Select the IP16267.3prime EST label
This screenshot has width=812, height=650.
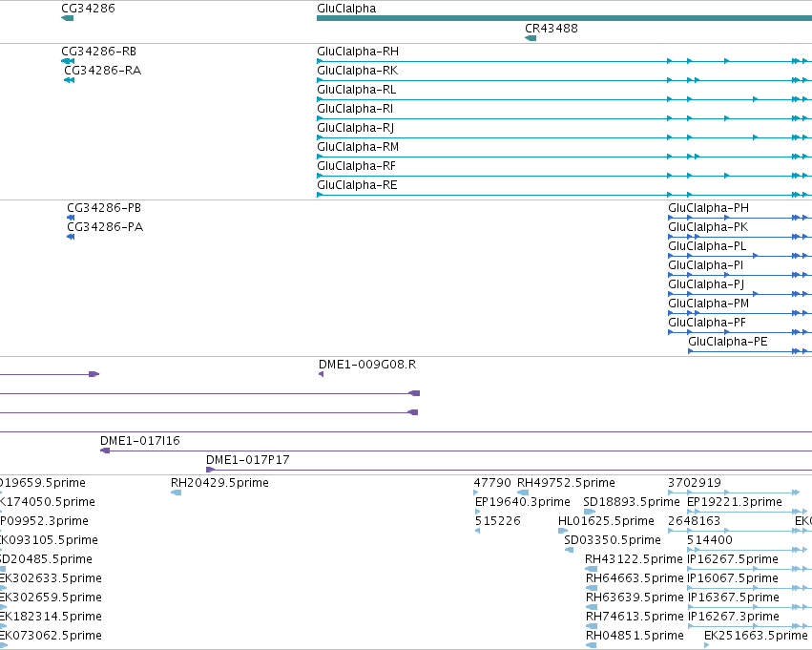point(734,617)
